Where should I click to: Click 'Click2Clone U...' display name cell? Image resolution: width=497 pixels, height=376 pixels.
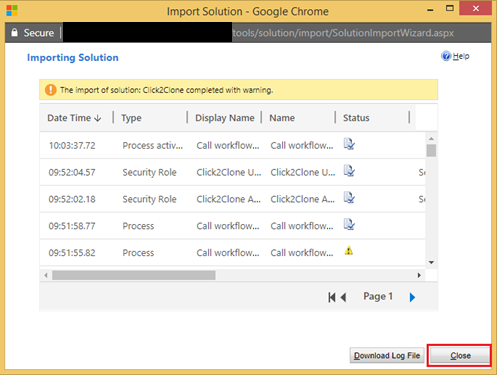click(229, 172)
